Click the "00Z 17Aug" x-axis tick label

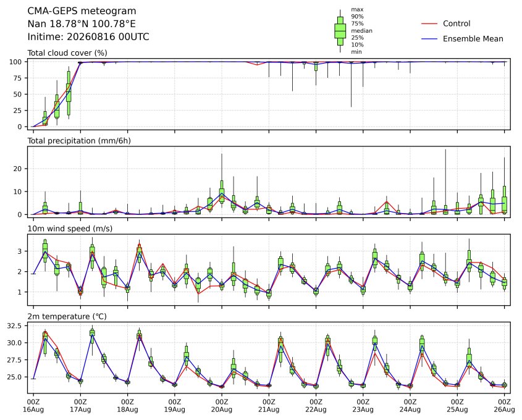80,406
